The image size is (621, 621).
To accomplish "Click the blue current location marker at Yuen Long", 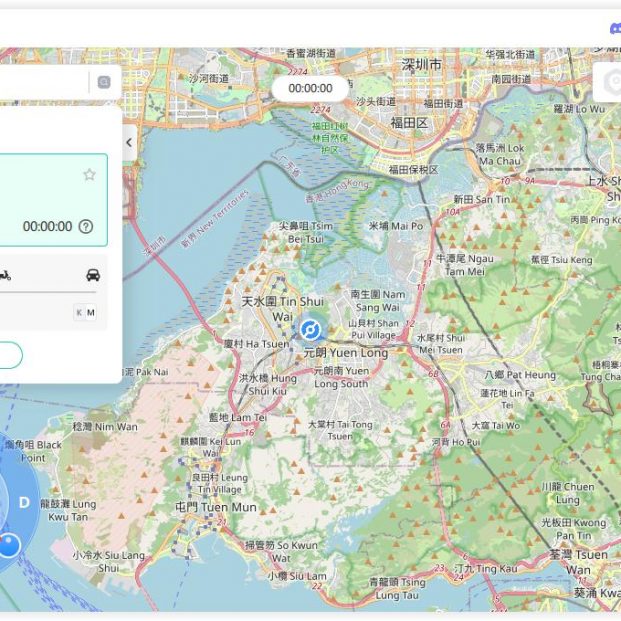I will 310,331.
